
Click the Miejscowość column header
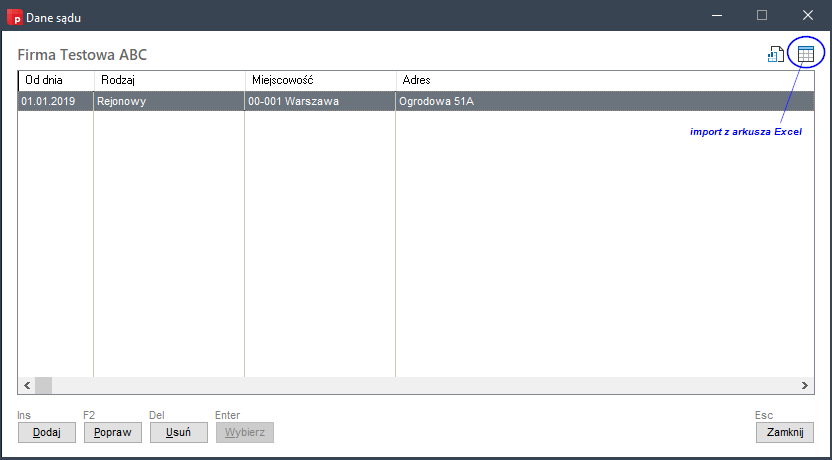pos(320,79)
